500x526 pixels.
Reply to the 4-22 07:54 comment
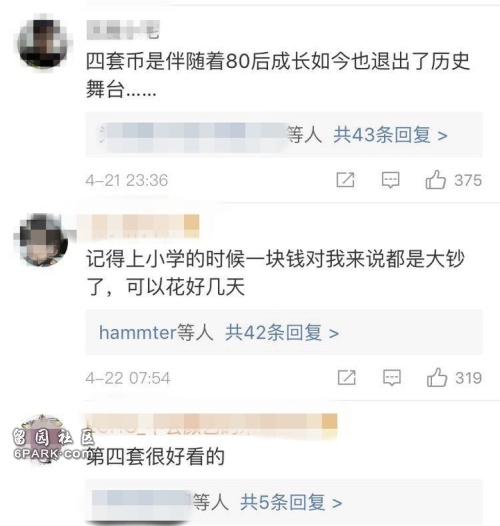point(392,378)
